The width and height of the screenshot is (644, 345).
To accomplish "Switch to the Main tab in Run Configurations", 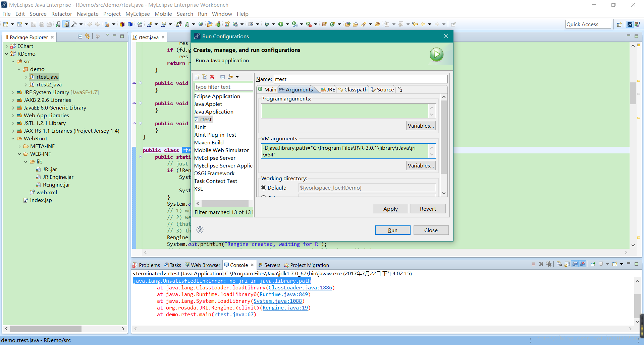I will coord(267,89).
